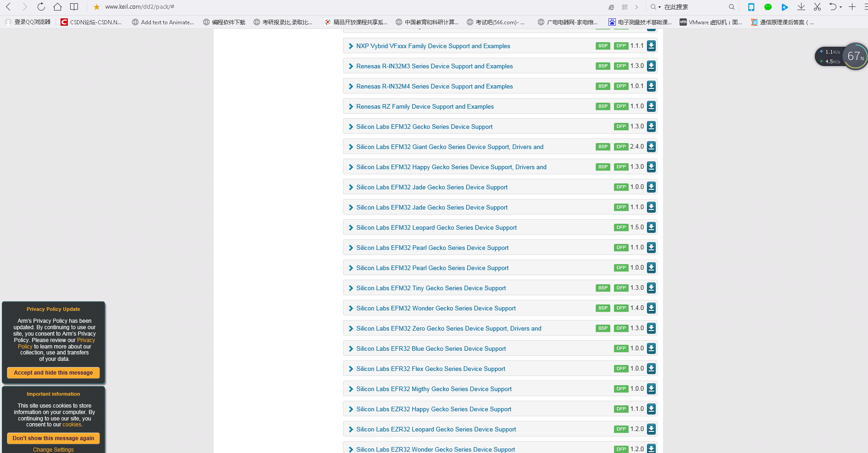Open EFM32 Wonder Gecko Series Device Support link
The height and width of the screenshot is (453, 868).
coord(436,308)
